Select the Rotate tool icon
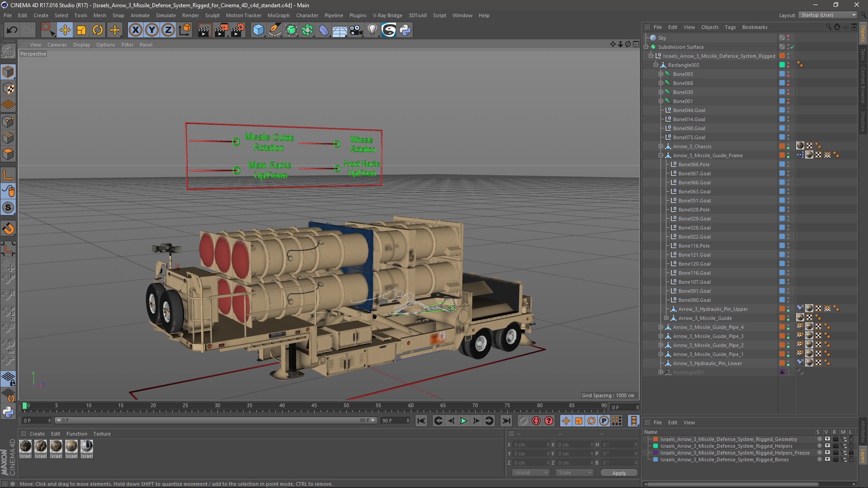 tap(98, 30)
